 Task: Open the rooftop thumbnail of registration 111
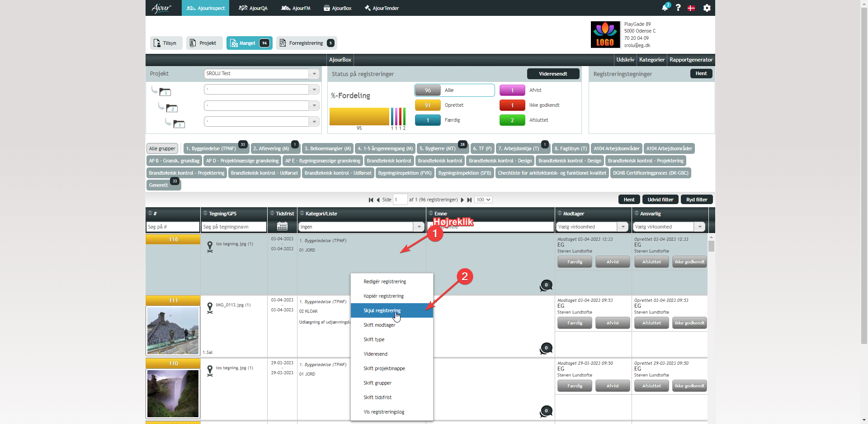click(x=173, y=330)
